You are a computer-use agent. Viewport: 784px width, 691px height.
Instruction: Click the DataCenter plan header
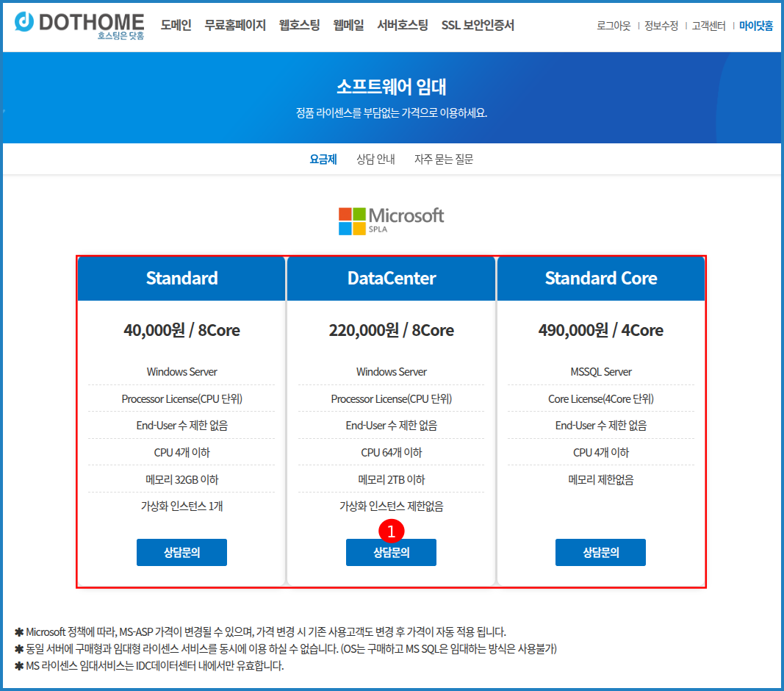(x=391, y=279)
